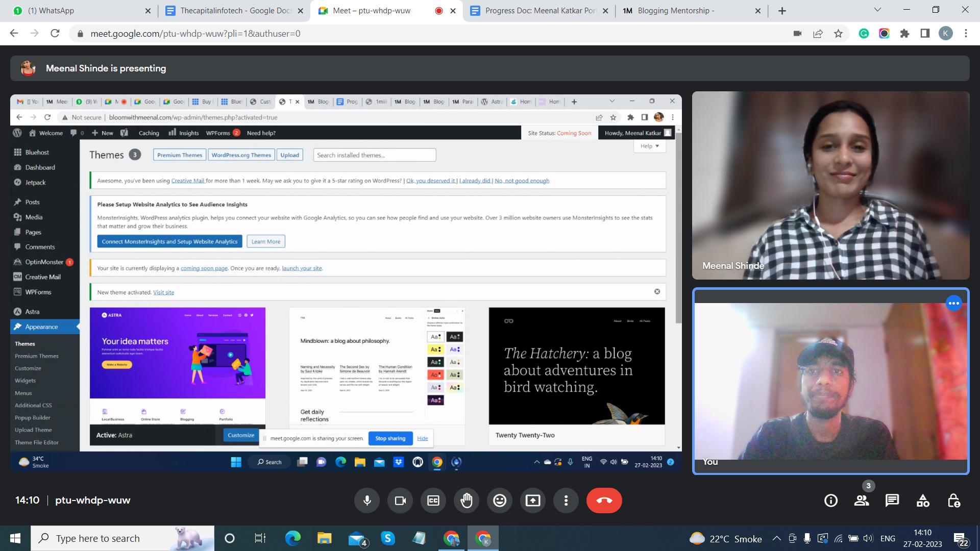
Task: Mute microphone in Meet controls
Action: pos(367,500)
